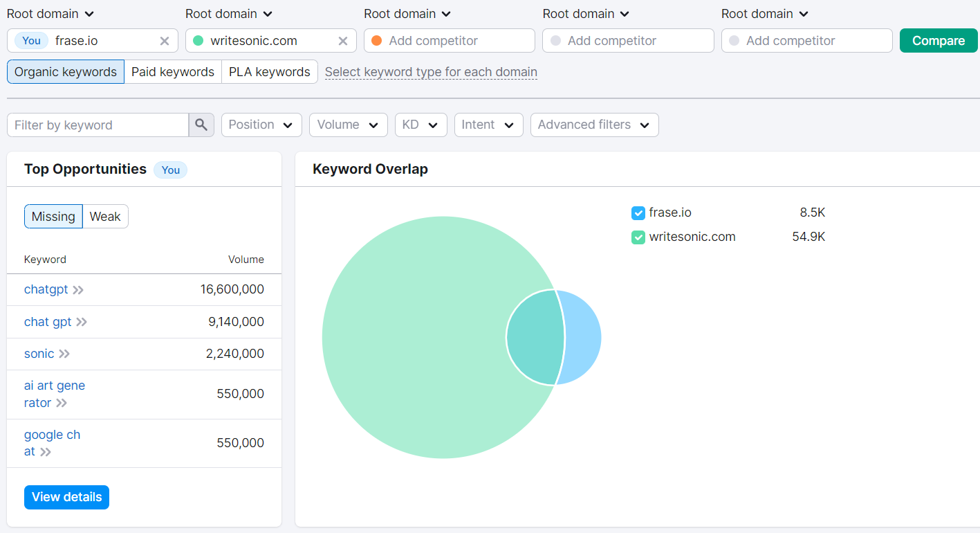
Task: Click the Compare button
Action: pyautogui.click(x=939, y=41)
